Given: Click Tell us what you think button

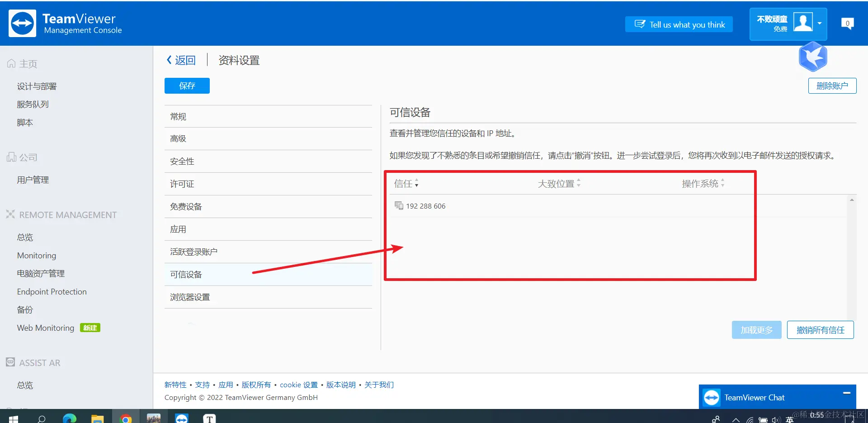Looking at the screenshot, I should 679,24.
